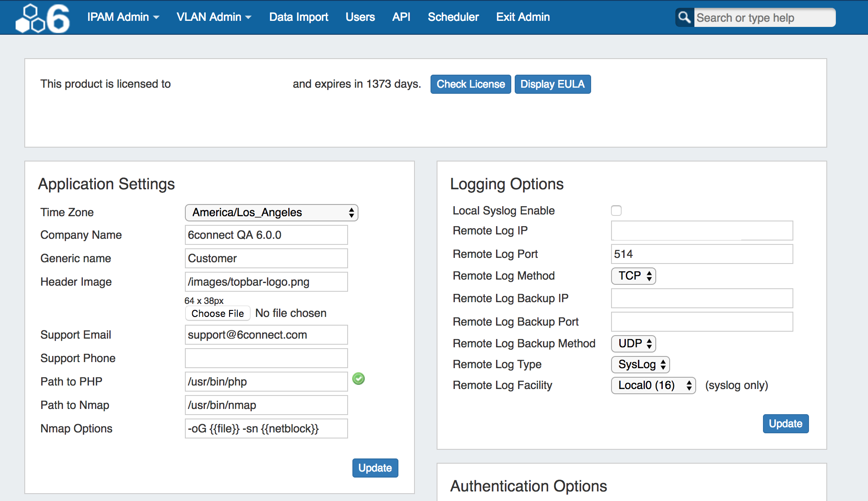
Task: Click the search magnifier icon
Action: click(684, 17)
